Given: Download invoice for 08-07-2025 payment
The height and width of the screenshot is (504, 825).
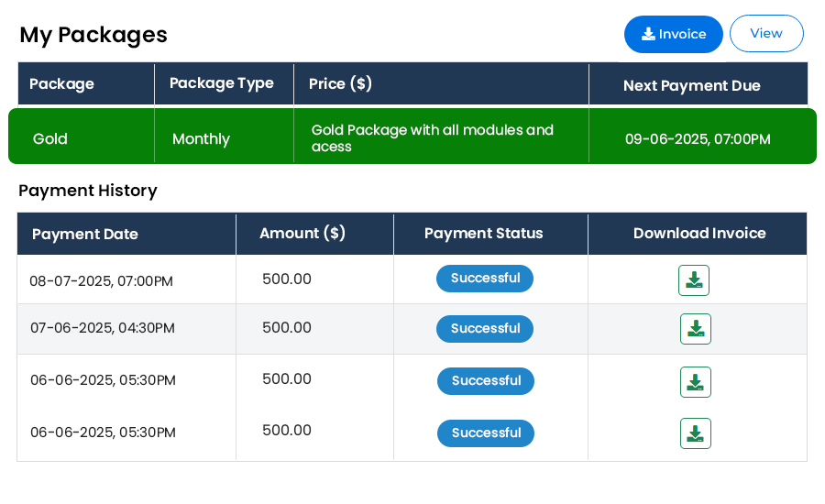Looking at the screenshot, I should pos(694,280).
